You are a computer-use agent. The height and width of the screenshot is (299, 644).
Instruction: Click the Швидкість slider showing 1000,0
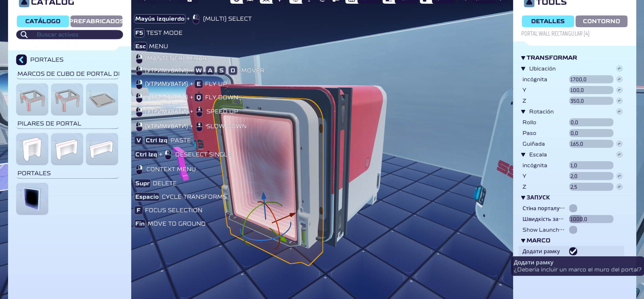pos(591,219)
